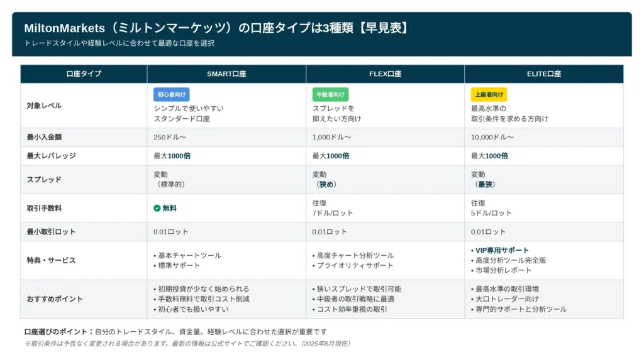Click the "最高水準の取引条件を求める方向け" description
This screenshot has height=362, width=644.
tap(509, 113)
